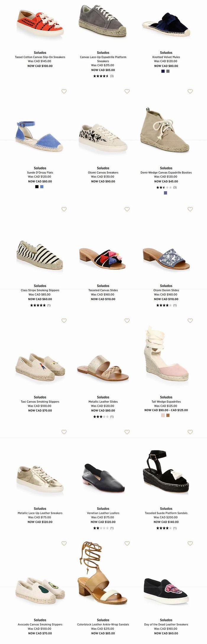Pick black swatch for Suede D'Orsay Flats
This screenshot has width=207, height=644.
click(37, 187)
